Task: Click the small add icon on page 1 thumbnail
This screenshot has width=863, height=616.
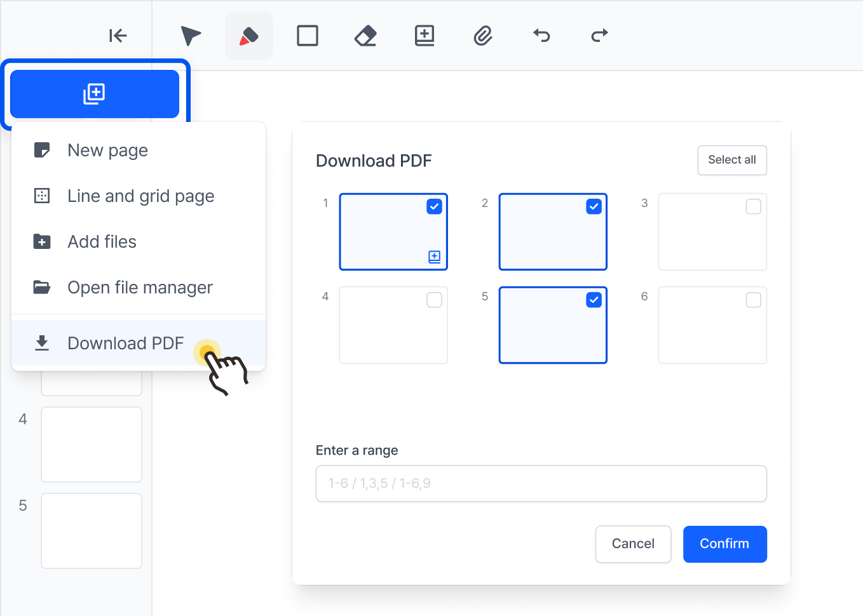Action: (435, 257)
